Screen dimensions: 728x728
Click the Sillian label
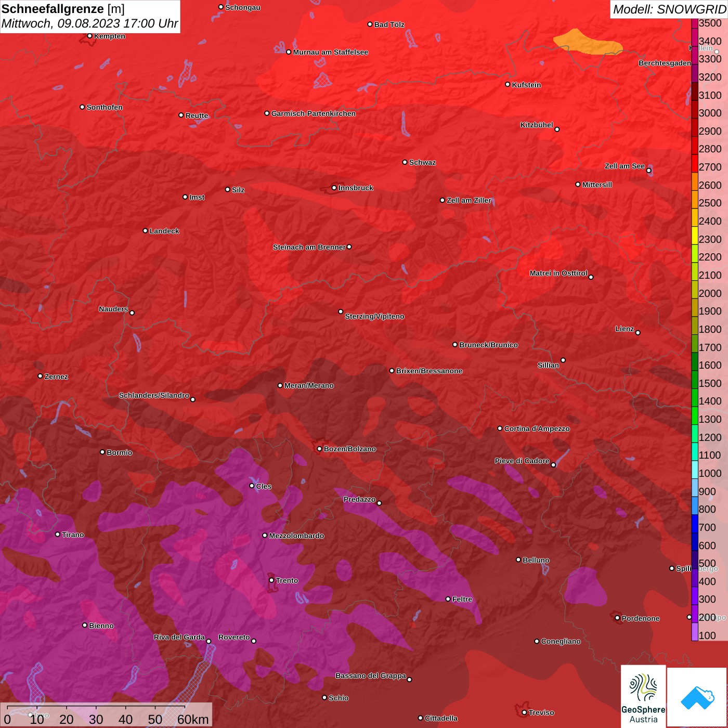548,365
